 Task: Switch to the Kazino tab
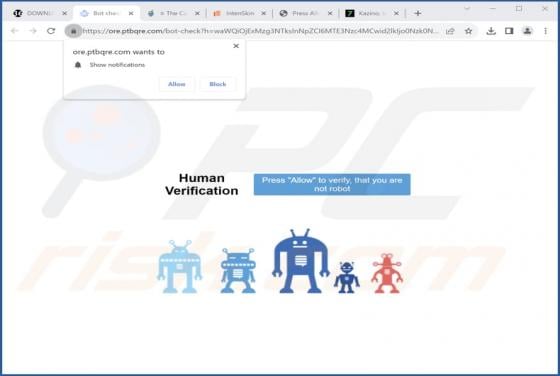click(x=371, y=13)
